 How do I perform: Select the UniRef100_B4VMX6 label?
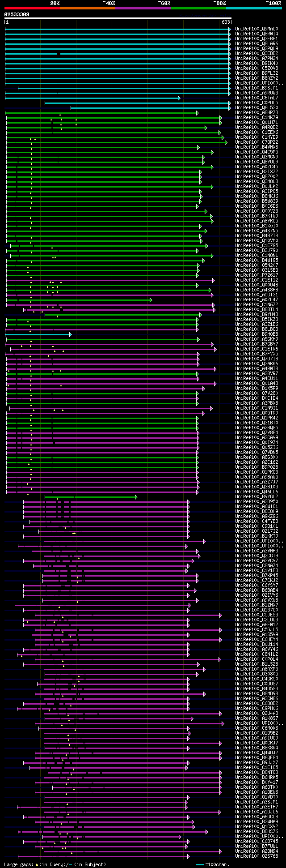(257, 147)
